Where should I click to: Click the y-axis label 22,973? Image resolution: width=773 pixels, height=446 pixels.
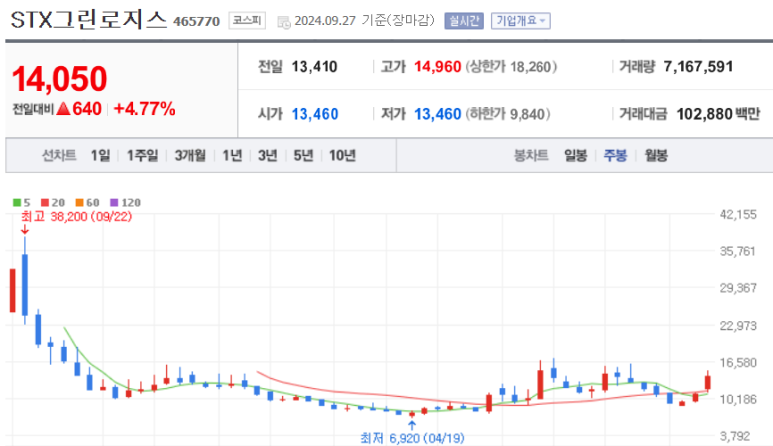point(738,326)
